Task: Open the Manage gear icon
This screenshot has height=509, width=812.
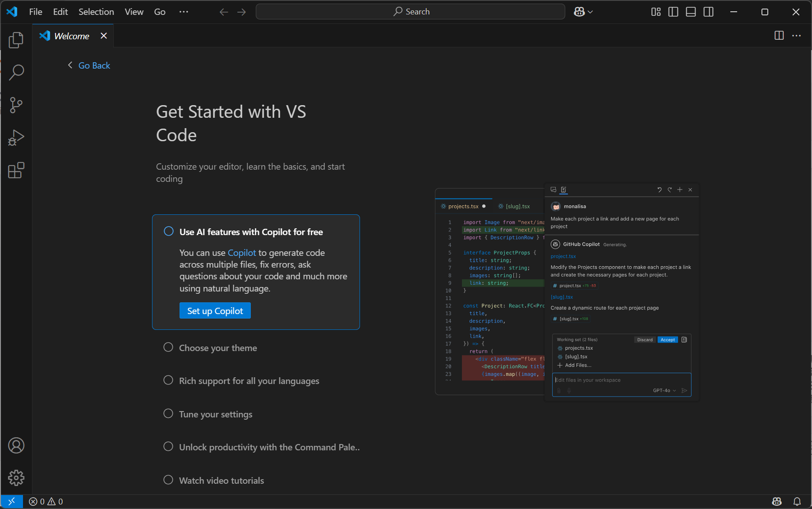Action: point(16,478)
